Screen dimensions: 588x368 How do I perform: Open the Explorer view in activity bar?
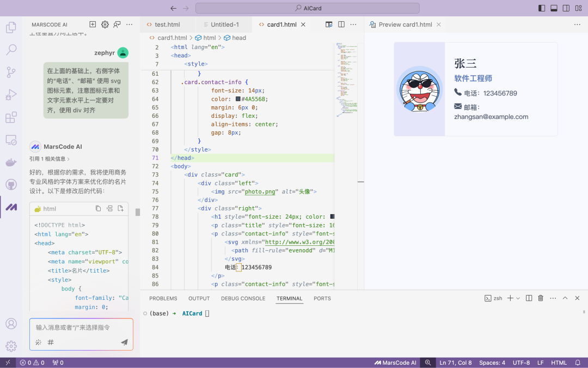(x=11, y=27)
